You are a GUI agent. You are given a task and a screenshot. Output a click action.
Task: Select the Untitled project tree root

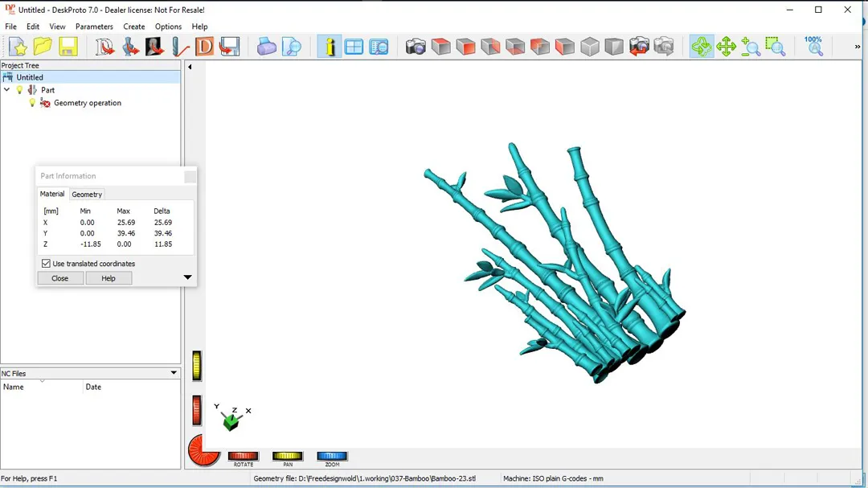click(x=30, y=77)
